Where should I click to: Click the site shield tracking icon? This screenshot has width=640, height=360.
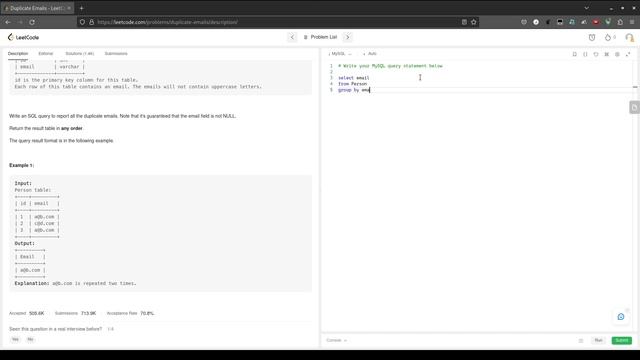pyautogui.click(x=82, y=22)
